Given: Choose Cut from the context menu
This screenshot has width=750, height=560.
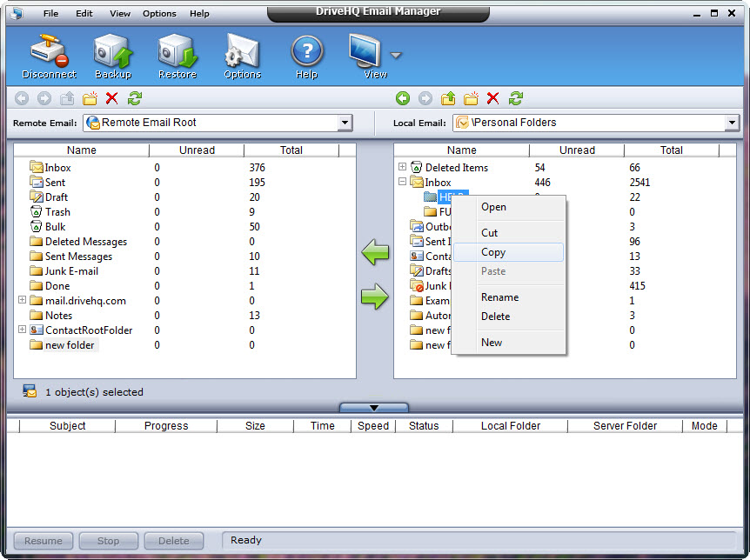Looking at the screenshot, I should click(x=508, y=233).
